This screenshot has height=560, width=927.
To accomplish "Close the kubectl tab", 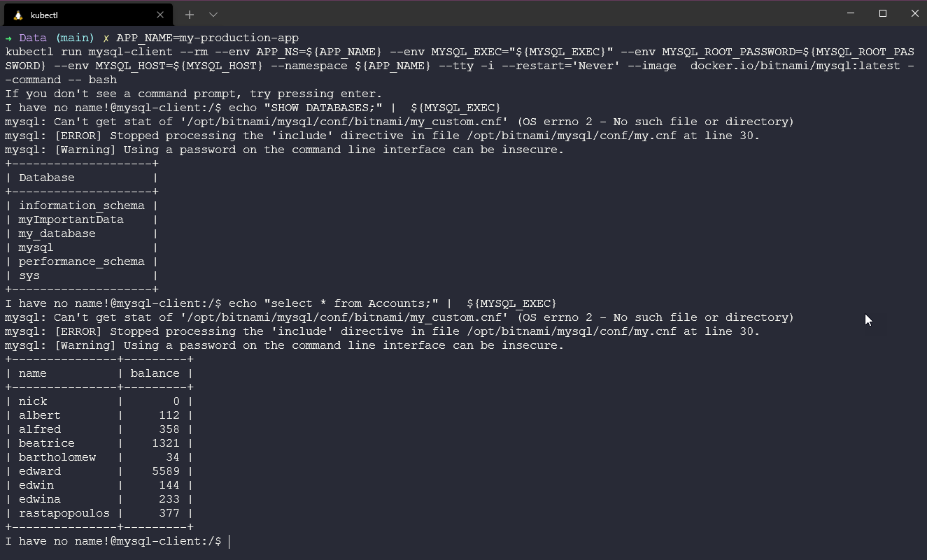I will 160,15.
